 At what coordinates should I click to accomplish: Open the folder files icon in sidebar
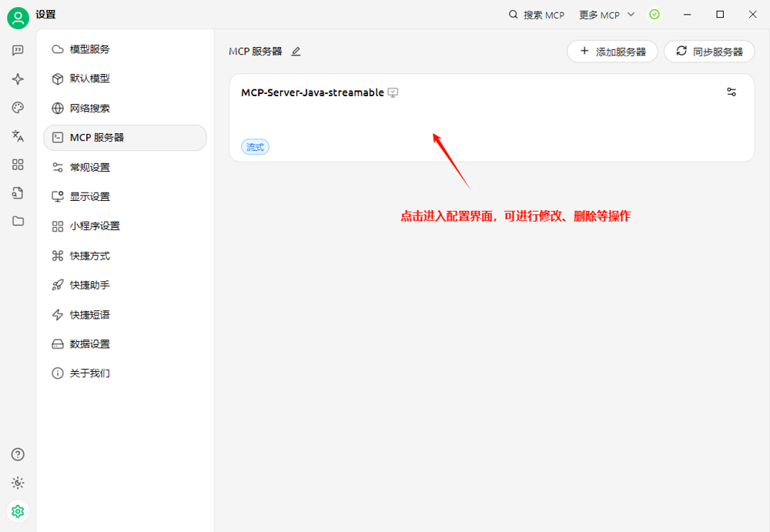pyautogui.click(x=18, y=221)
